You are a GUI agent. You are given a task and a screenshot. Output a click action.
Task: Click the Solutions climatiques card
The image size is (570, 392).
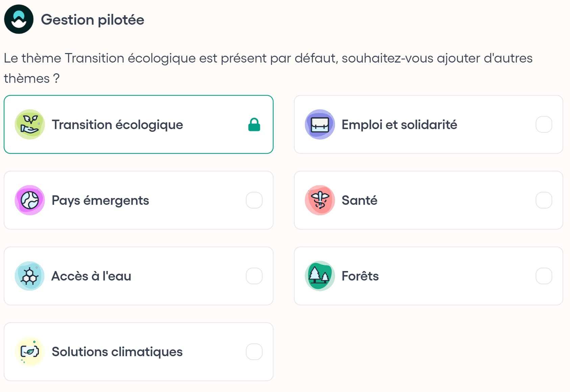139,351
